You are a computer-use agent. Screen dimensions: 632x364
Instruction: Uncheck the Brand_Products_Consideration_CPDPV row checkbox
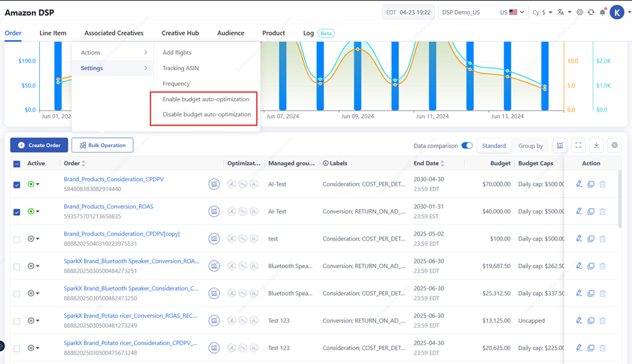click(17, 184)
